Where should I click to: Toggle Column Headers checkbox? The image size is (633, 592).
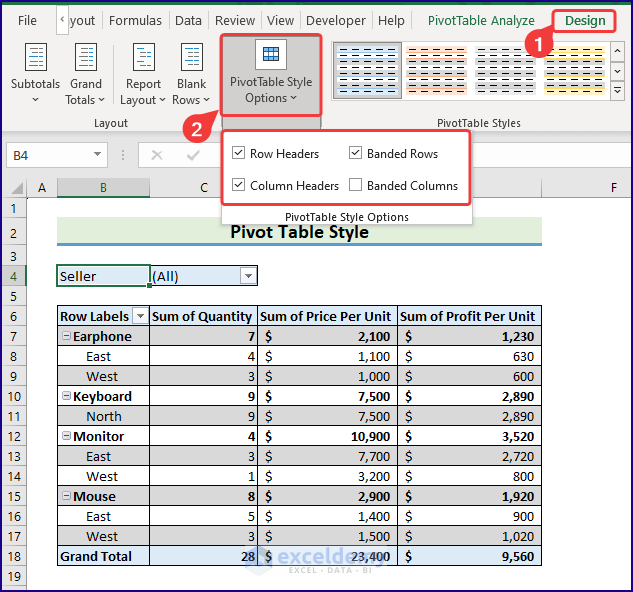tap(238, 185)
